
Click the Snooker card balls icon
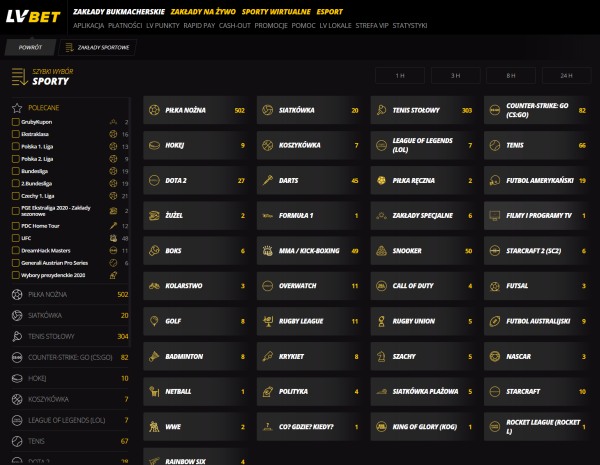pos(382,251)
